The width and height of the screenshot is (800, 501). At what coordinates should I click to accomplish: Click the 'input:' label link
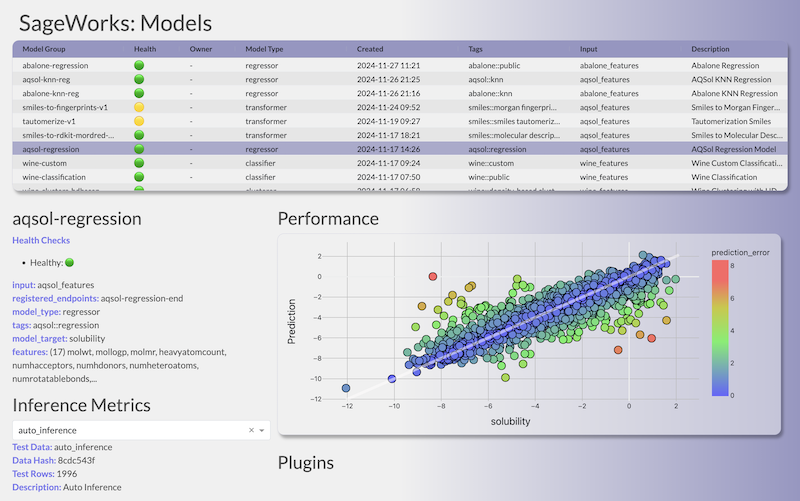24,285
